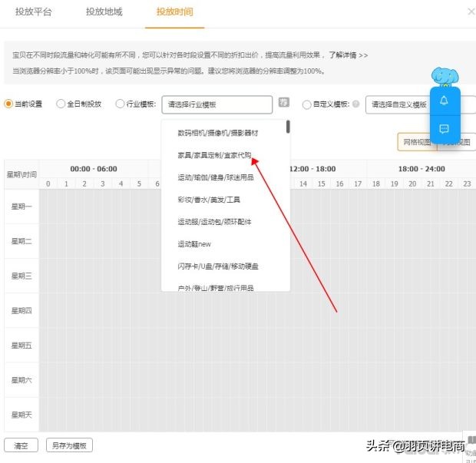Click the help icon next to 自定义模板
This screenshot has width=476, height=463.
356,104
